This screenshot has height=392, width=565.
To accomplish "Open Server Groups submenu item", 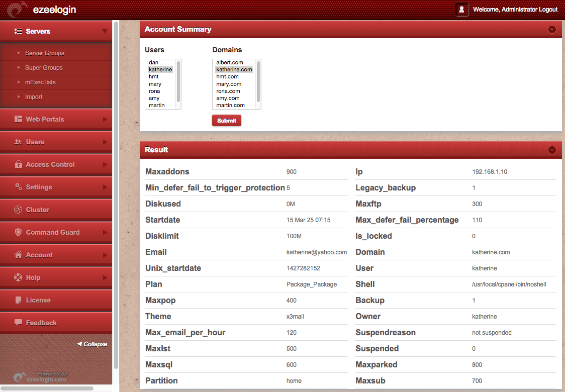I will coord(56,53).
